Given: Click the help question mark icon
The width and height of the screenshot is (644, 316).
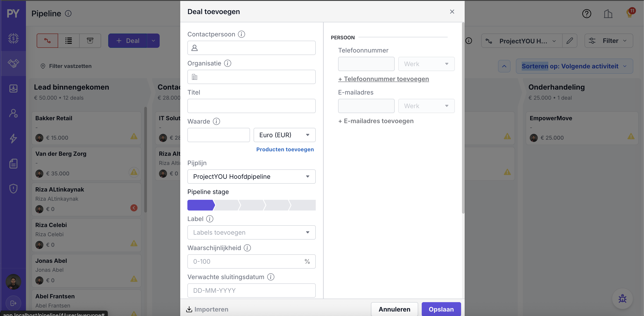Looking at the screenshot, I should (587, 13).
